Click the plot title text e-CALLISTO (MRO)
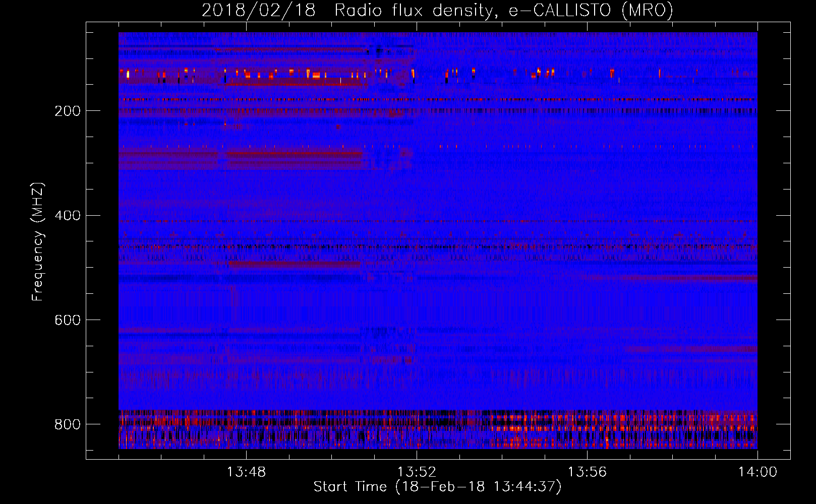Viewport: 816px width, 504px height. coord(591,11)
